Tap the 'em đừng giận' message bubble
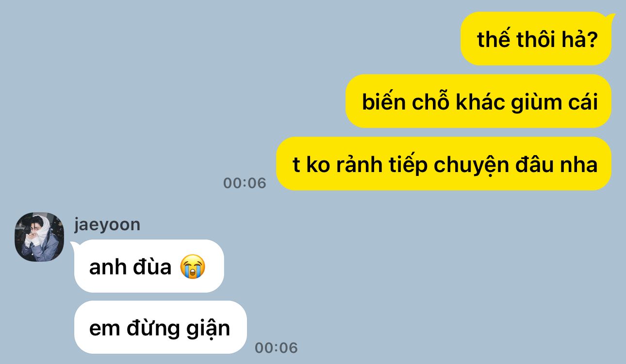The width and height of the screenshot is (626, 364). coord(161,327)
